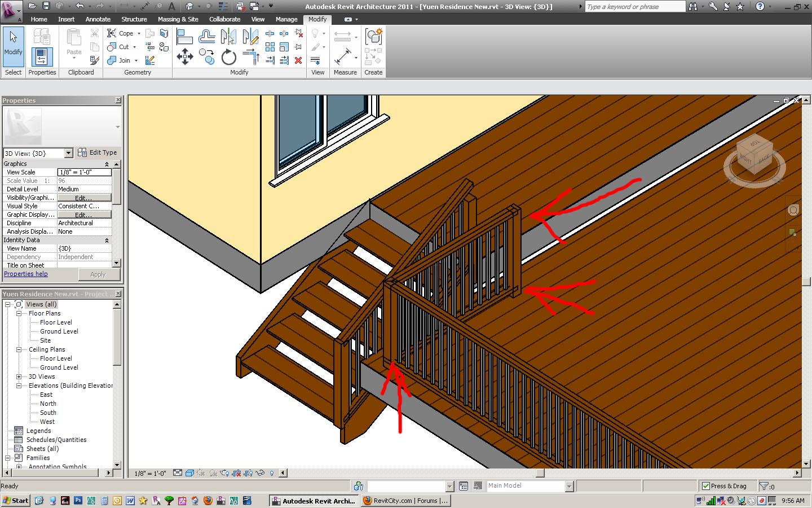Screen dimensions: 812x508
Task: Collapse the Graphics properties section
Action: pyautogui.click(x=107, y=164)
